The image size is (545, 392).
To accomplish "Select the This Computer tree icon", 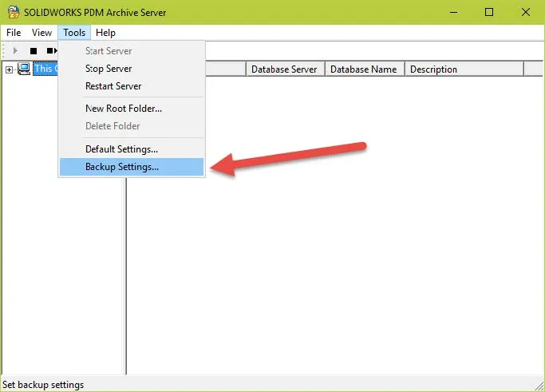I will click(x=24, y=69).
